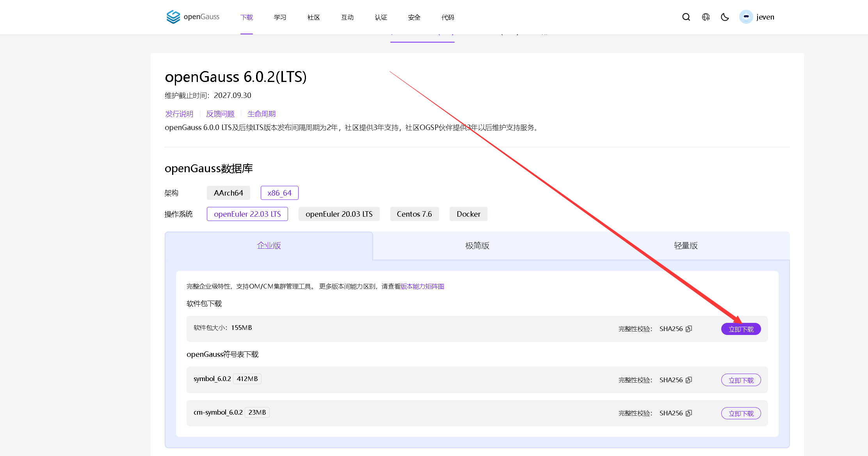868x456 pixels.
Task: Switch to the 轻量版 tab
Action: 686,246
